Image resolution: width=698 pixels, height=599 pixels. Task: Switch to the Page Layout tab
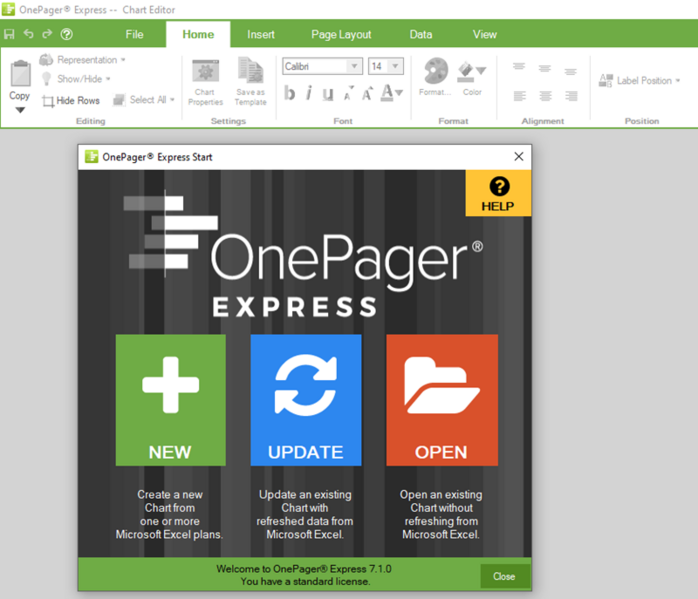341,34
